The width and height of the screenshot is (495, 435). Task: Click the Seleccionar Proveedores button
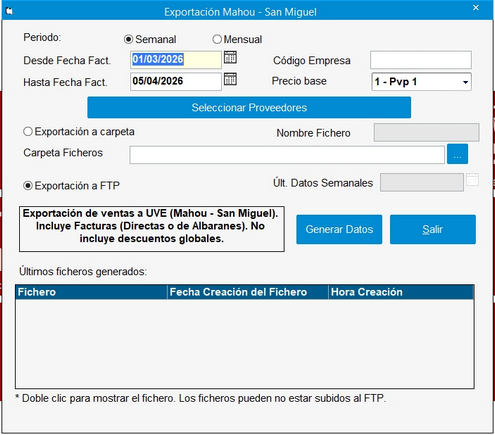click(x=249, y=108)
